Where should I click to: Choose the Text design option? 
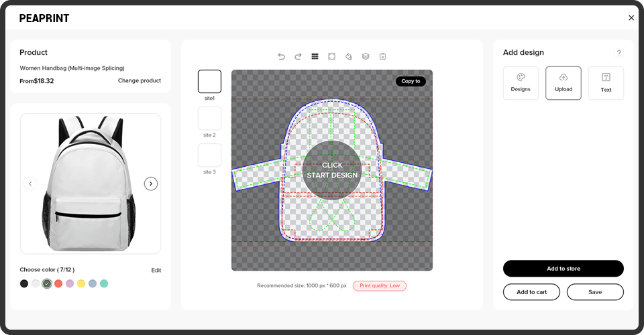[606, 83]
